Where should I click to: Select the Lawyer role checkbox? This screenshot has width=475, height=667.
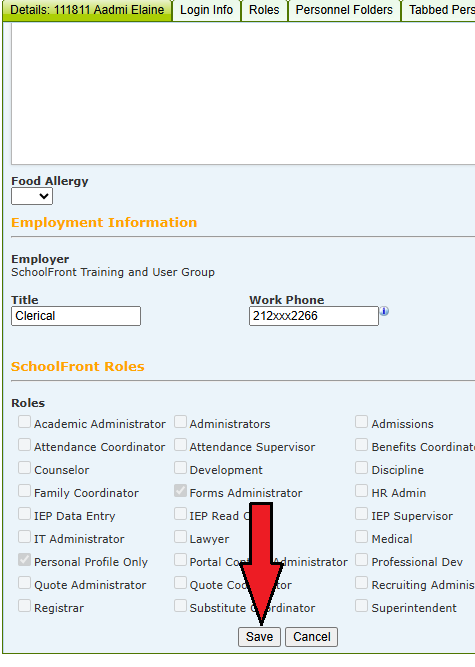point(180,537)
